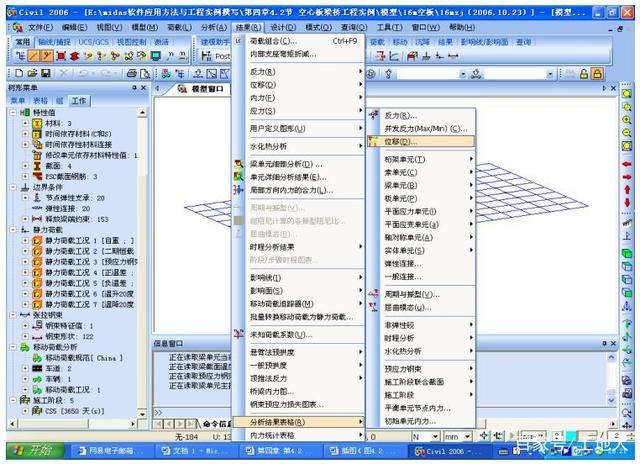Click the zoom fit icon atop right toolbar
The width and height of the screenshot is (640, 464).
pos(626,94)
